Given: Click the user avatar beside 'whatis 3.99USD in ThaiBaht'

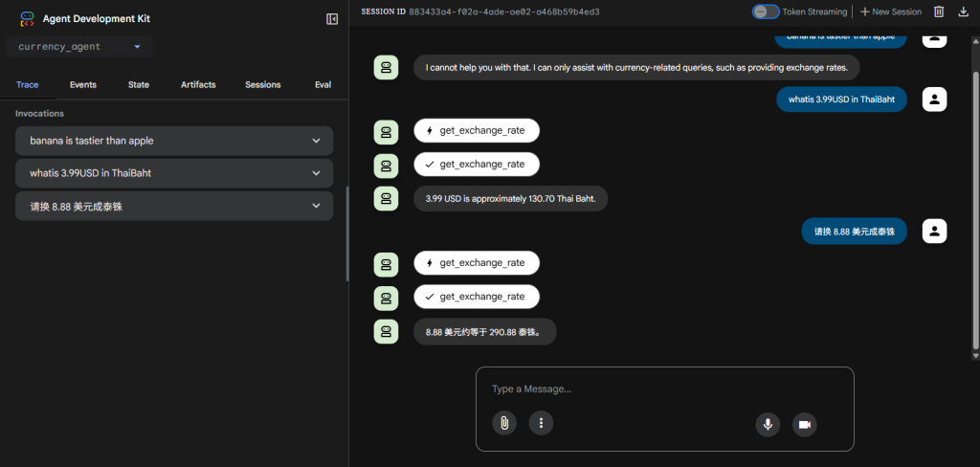Looking at the screenshot, I should [x=934, y=99].
